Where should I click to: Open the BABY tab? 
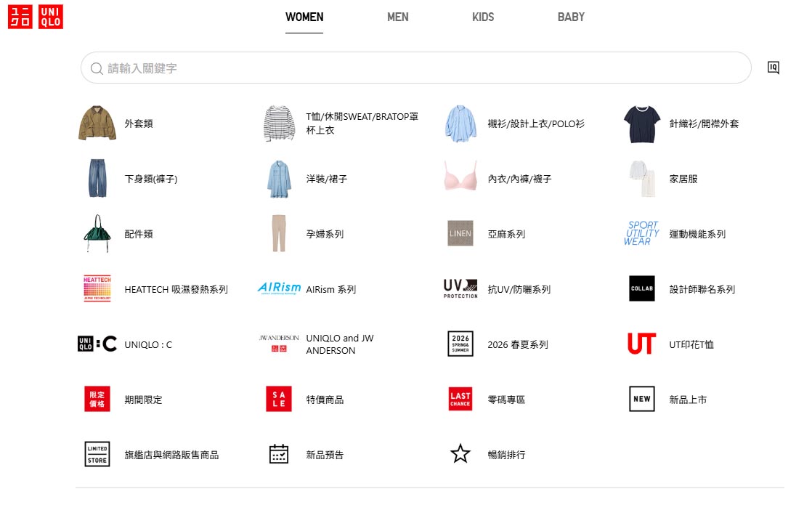tap(571, 17)
